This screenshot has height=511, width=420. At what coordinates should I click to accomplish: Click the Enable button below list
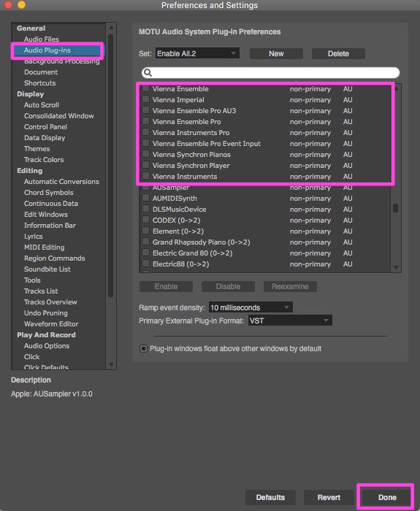pyautogui.click(x=166, y=286)
